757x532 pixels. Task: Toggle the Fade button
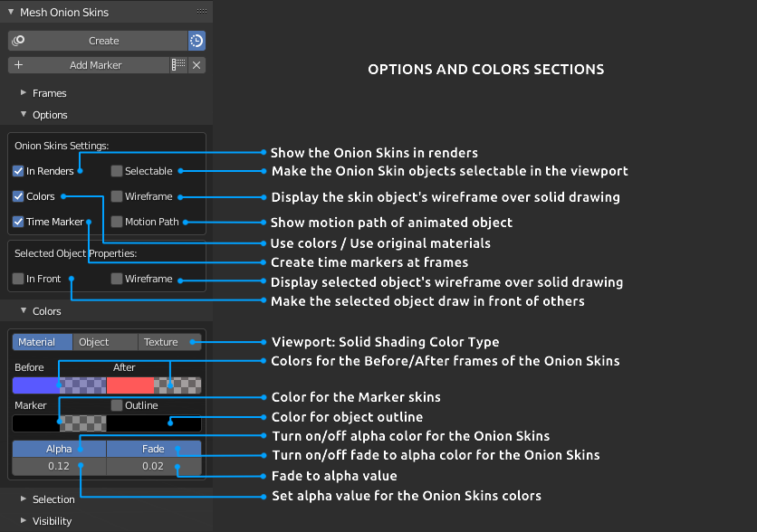coord(153,449)
